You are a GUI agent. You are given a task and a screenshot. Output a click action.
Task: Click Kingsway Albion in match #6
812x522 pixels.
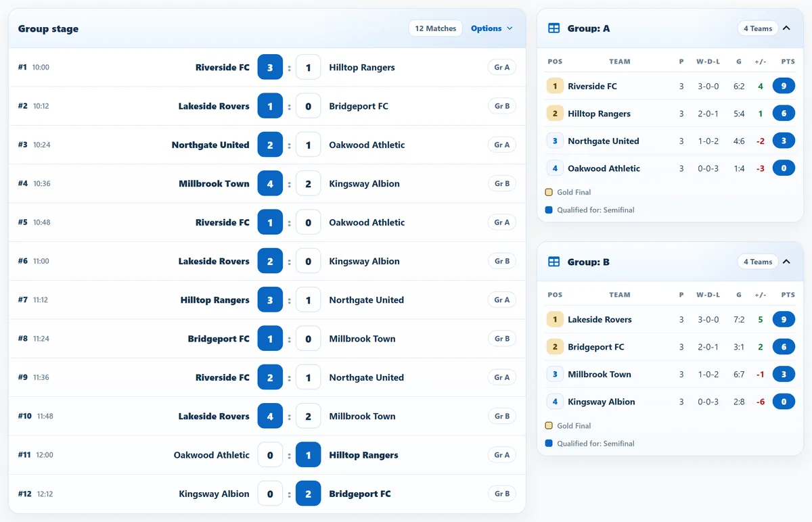[x=364, y=261]
